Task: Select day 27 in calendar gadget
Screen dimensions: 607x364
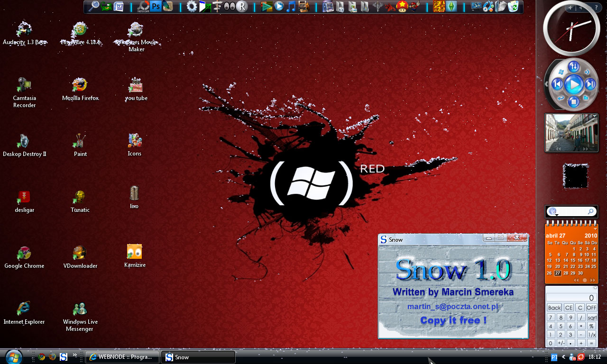Action: click(x=557, y=273)
